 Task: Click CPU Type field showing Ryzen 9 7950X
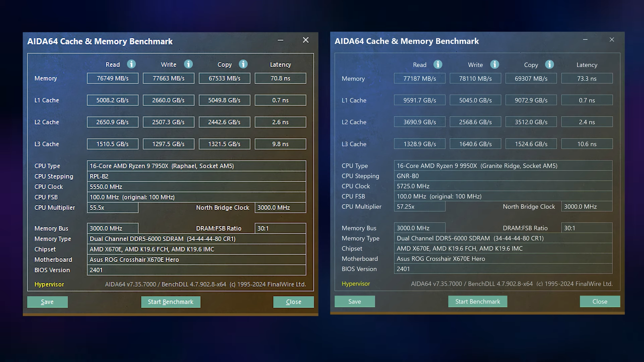point(196,166)
